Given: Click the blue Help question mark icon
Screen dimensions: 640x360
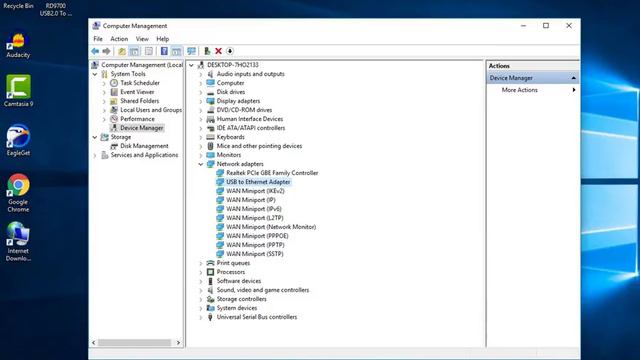Looking at the screenshot, I should point(164,51).
